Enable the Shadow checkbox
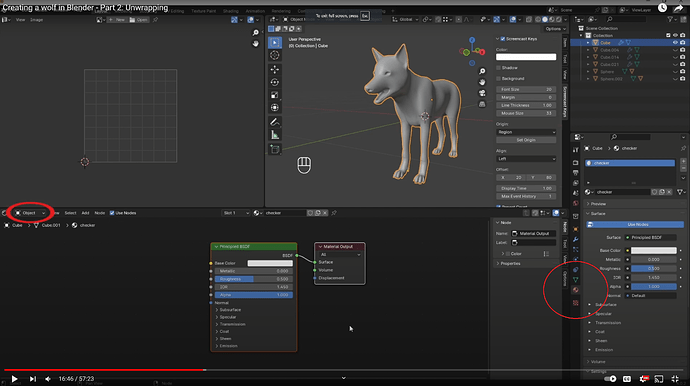 (x=499, y=68)
